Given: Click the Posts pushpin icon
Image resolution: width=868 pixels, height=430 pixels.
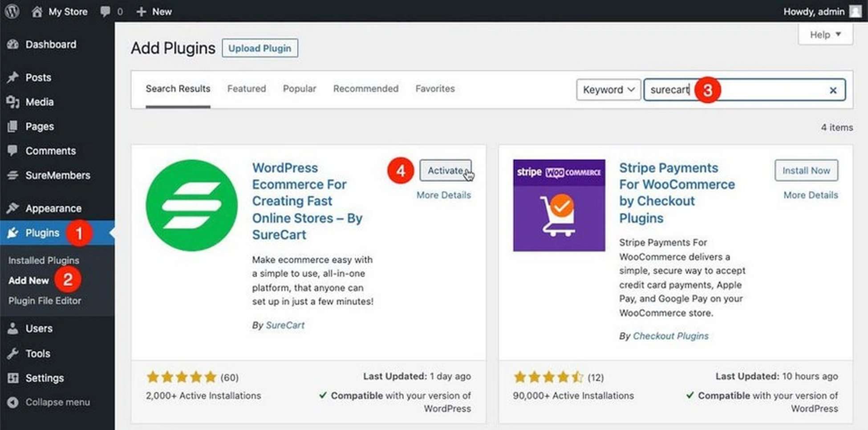Looking at the screenshot, I should click(x=13, y=77).
